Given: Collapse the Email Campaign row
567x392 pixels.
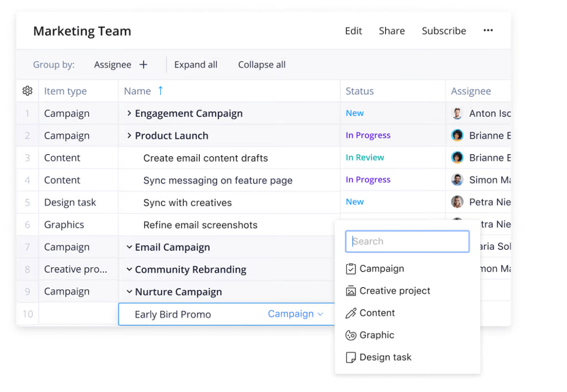Looking at the screenshot, I should [129, 247].
